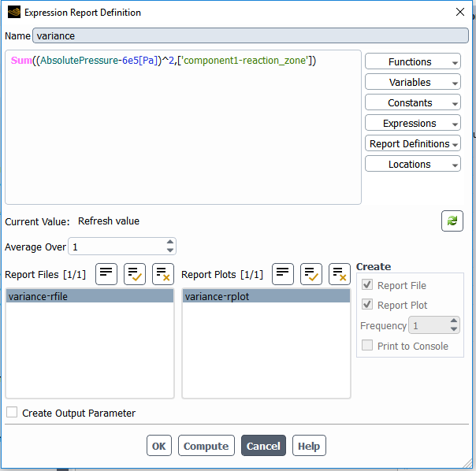Open the Variables dropdown
The width and height of the screenshot is (476, 471).
click(413, 82)
